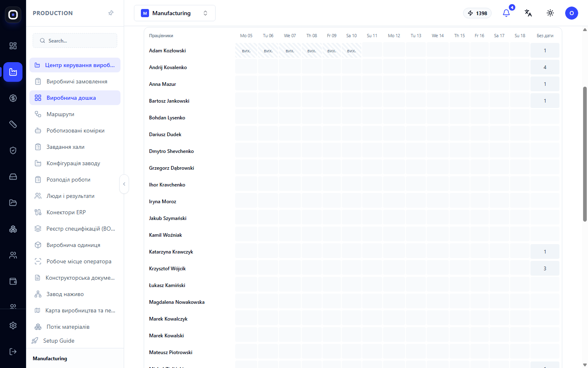Pin the Production sidebar
Viewport: 588px width, 368px height.
111,13
